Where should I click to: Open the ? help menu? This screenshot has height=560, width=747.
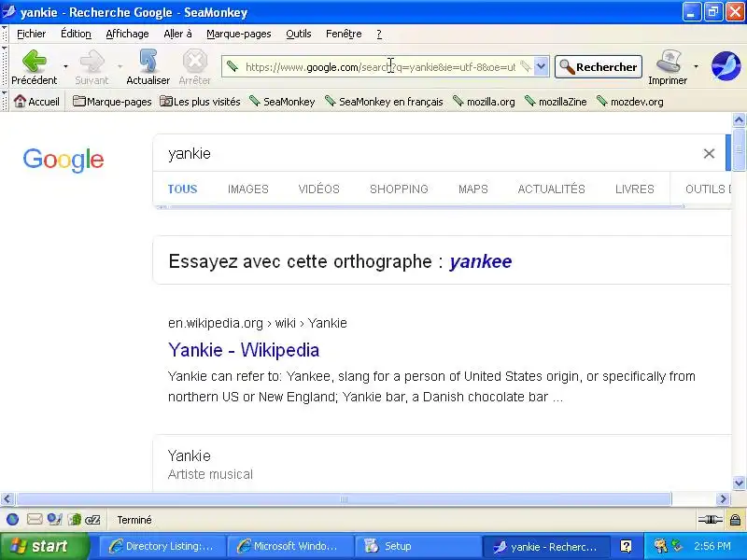(x=379, y=34)
